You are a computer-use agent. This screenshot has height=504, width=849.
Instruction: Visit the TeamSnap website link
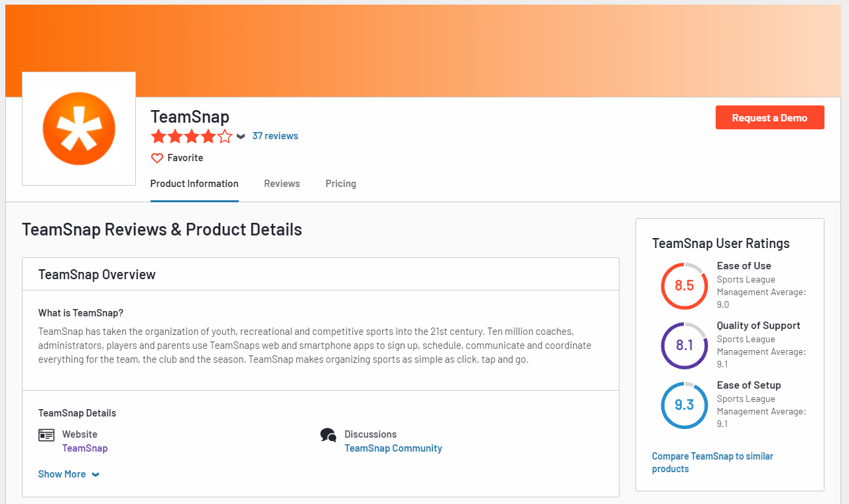click(85, 448)
